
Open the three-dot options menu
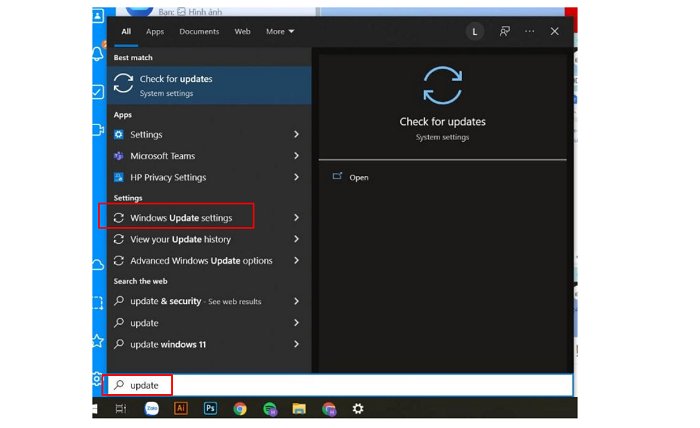530,31
